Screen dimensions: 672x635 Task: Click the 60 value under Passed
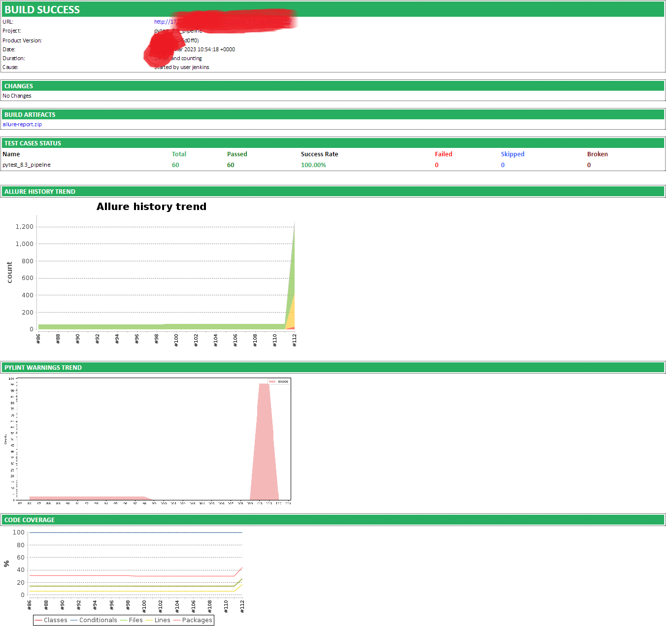click(231, 165)
